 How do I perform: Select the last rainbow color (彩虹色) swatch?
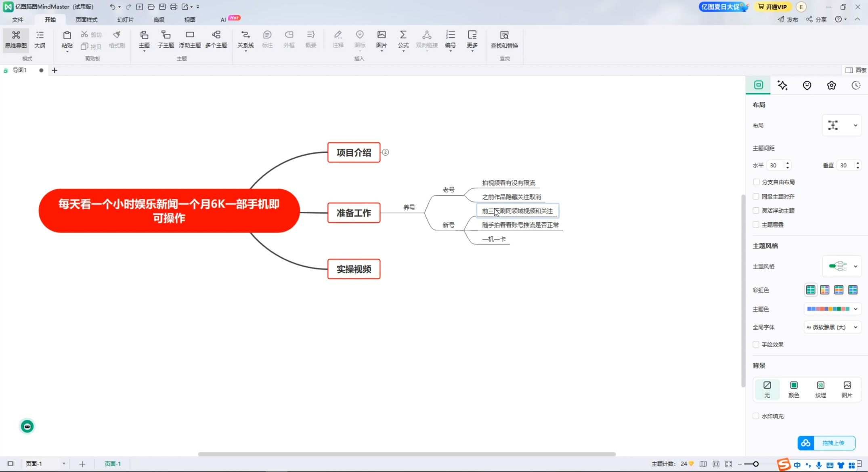pos(853,290)
